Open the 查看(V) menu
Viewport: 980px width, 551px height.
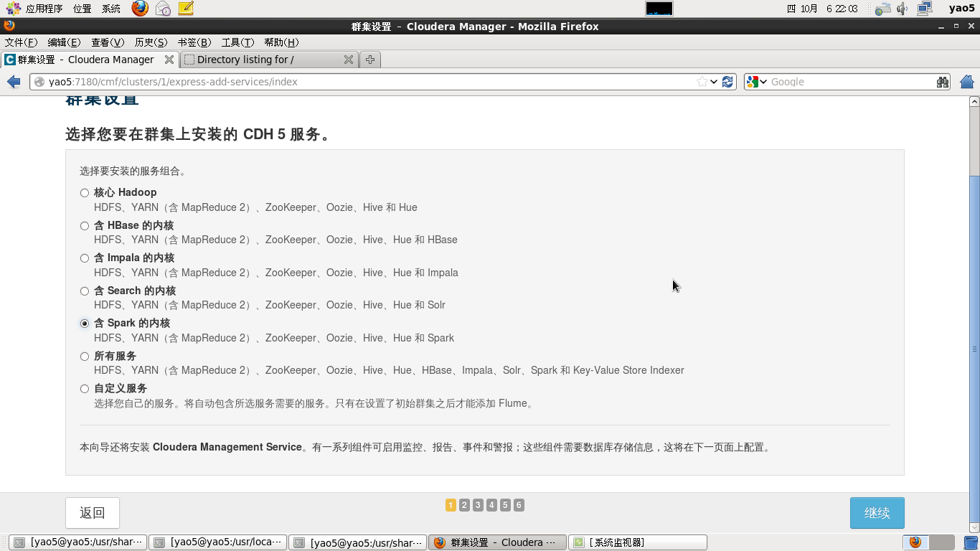tap(108, 42)
